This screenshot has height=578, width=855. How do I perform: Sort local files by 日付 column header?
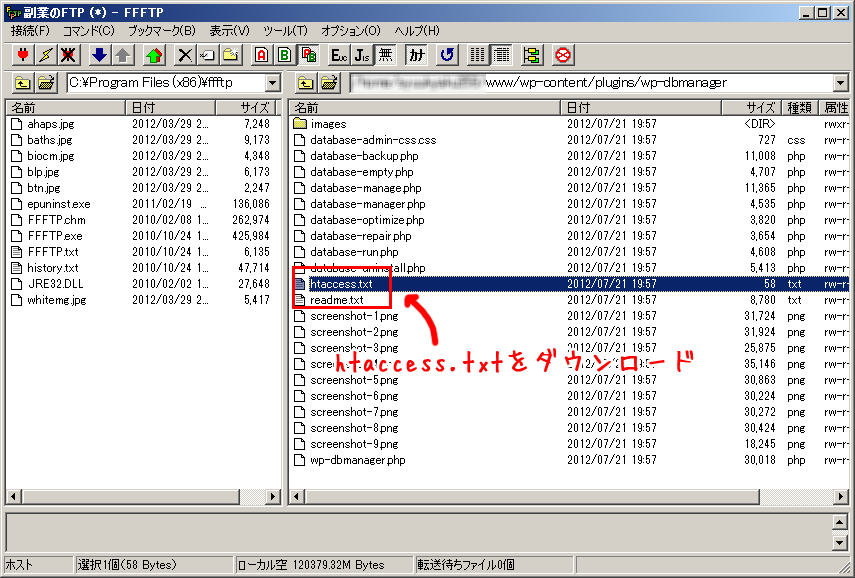click(142, 107)
